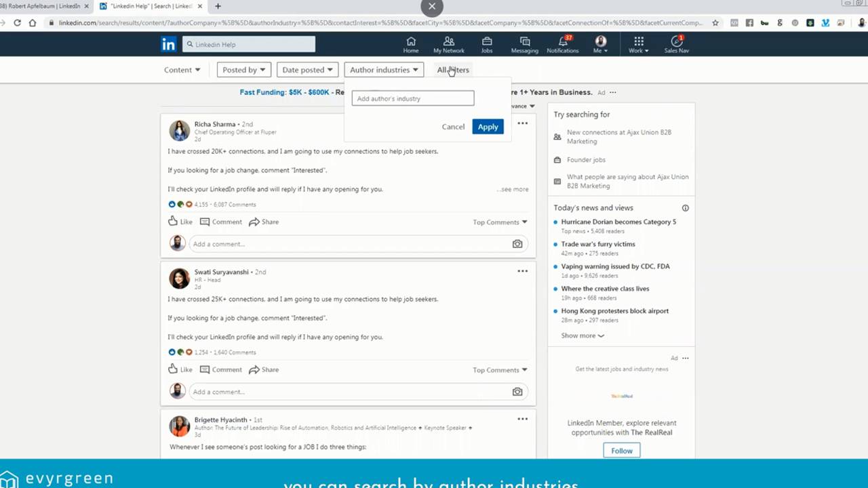Open the LinkedIn logo home link
This screenshot has width=868, height=488.
click(168, 45)
